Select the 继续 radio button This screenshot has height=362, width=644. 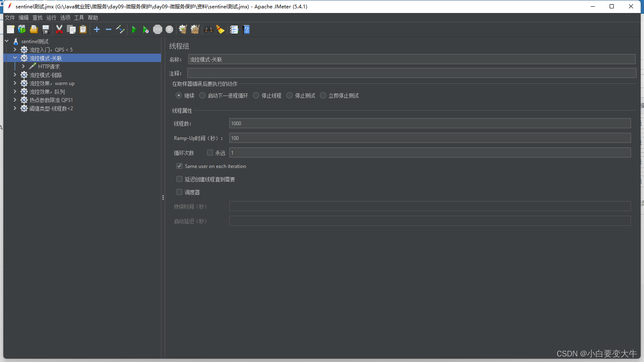179,96
